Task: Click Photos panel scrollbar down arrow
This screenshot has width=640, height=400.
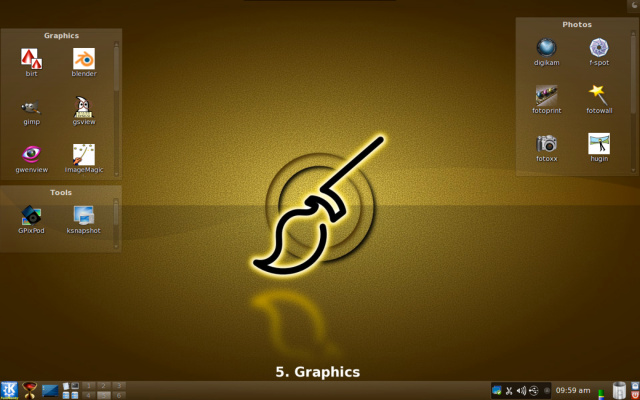Action: point(633,170)
